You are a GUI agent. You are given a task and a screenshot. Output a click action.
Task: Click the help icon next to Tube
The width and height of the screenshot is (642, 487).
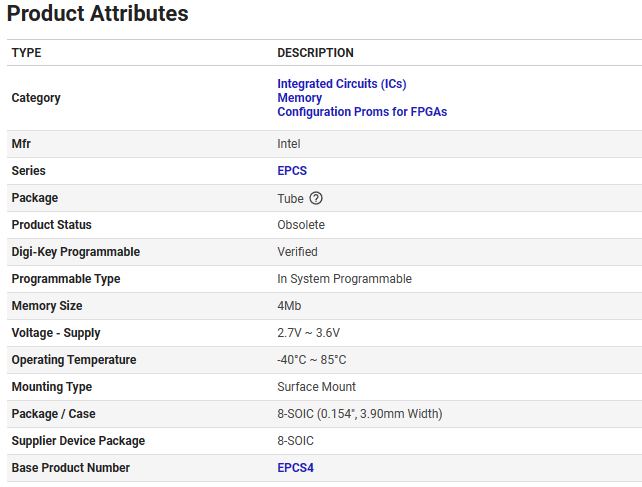tap(316, 198)
